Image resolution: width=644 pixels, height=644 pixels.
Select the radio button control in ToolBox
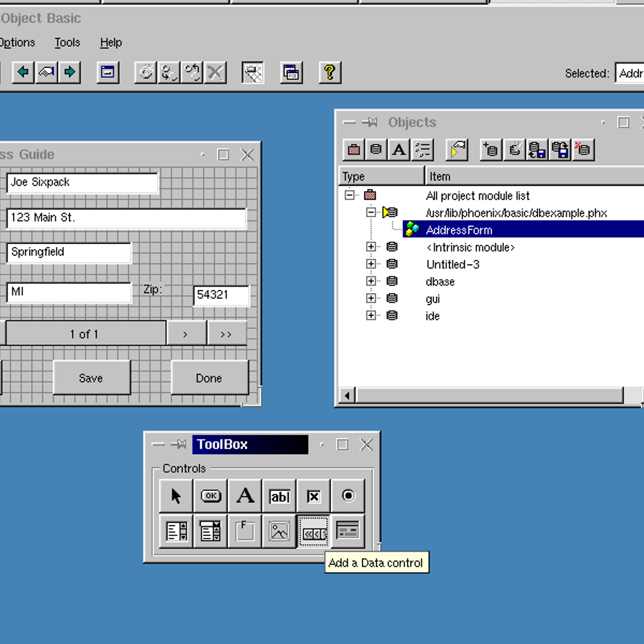[348, 496]
